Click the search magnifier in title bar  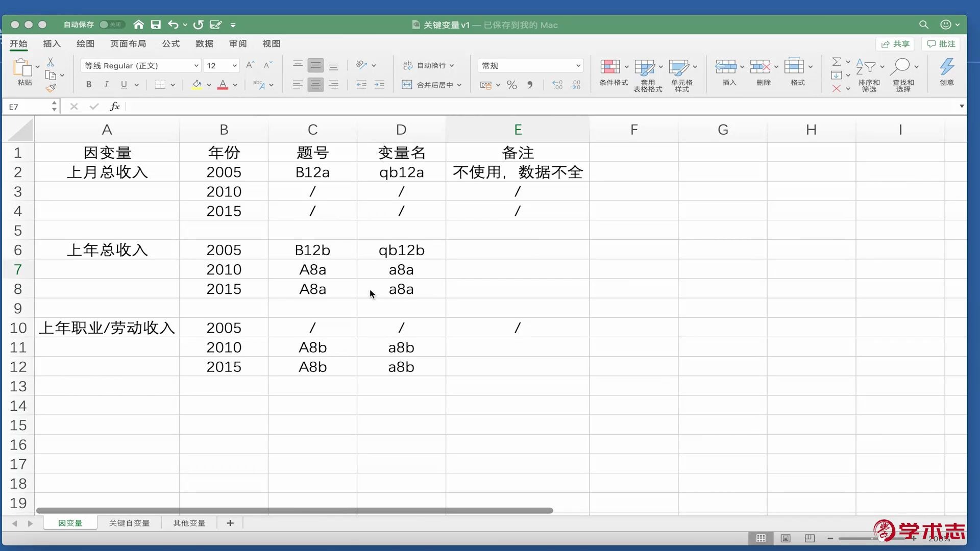pos(923,24)
